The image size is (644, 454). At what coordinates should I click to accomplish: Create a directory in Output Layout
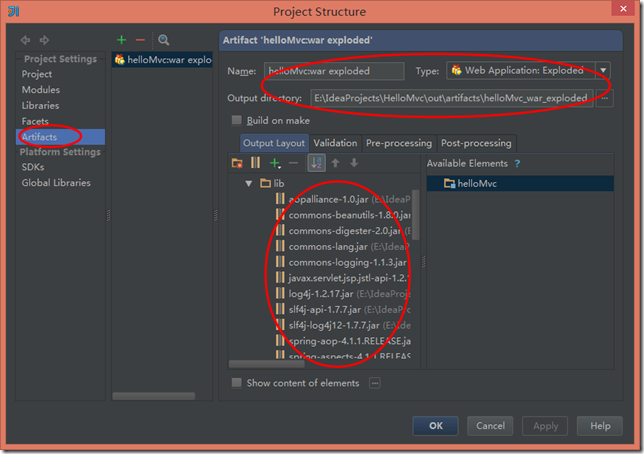237,163
